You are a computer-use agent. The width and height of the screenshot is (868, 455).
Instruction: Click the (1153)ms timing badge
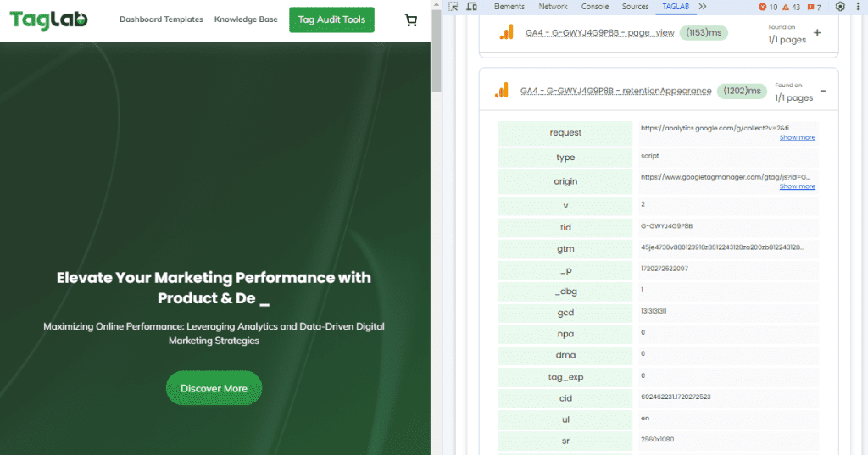pyautogui.click(x=704, y=33)
